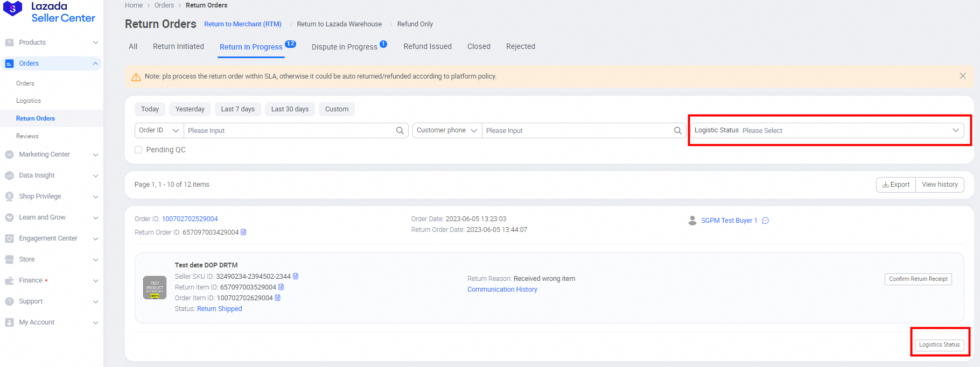Screen dimensions: 980x367
Task: Filter by Today
Action: point(150,109)
